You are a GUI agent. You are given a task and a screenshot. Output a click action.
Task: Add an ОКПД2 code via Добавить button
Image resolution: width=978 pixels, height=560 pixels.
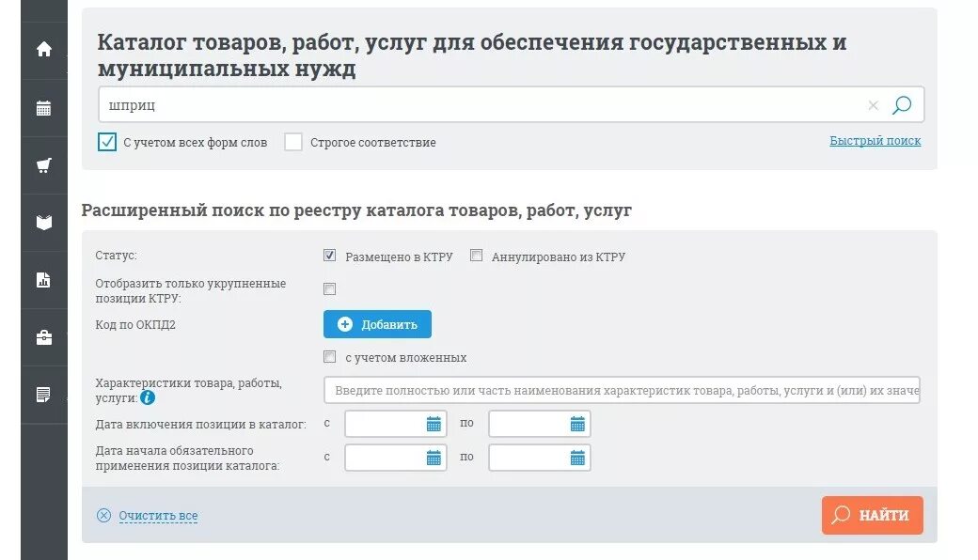click(x=376, y=323)
